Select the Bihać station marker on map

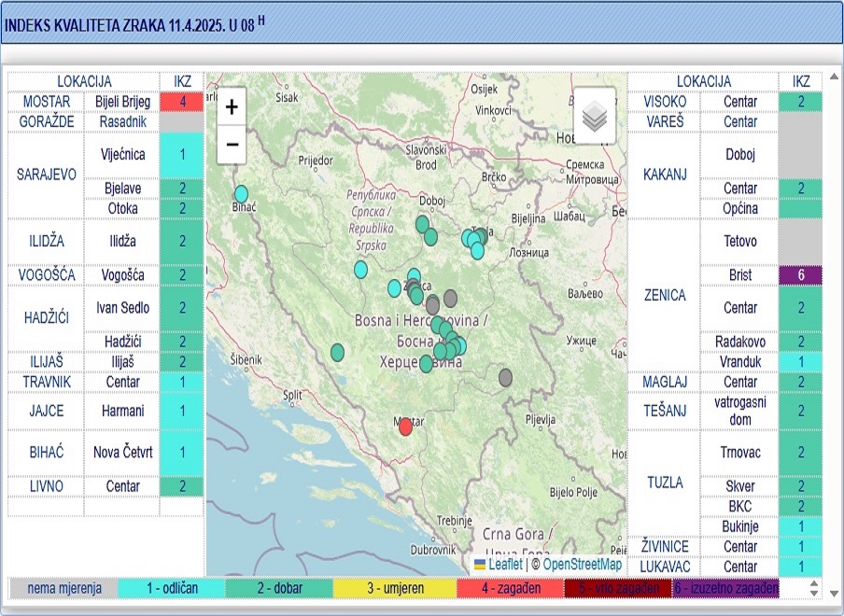(241, 194)
